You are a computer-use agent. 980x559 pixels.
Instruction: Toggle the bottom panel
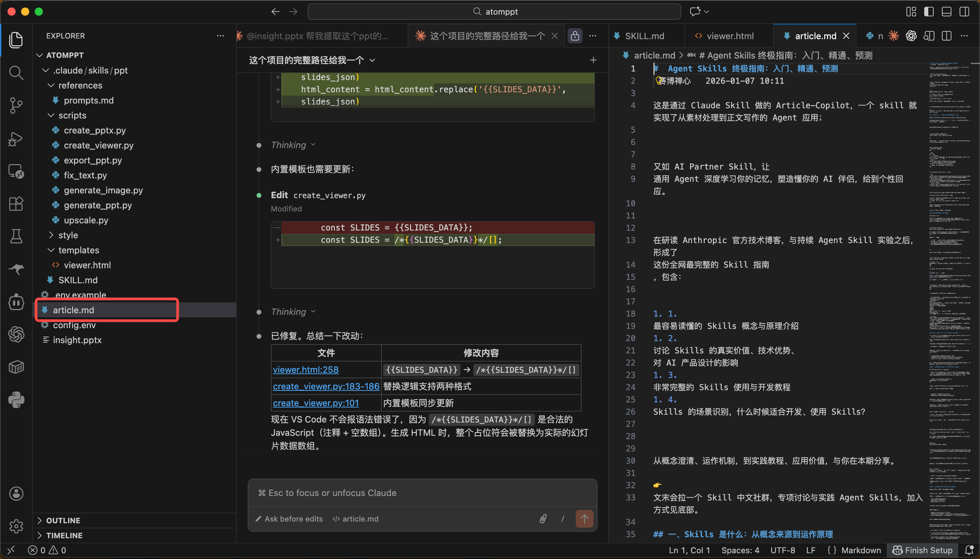click(946, 12)
